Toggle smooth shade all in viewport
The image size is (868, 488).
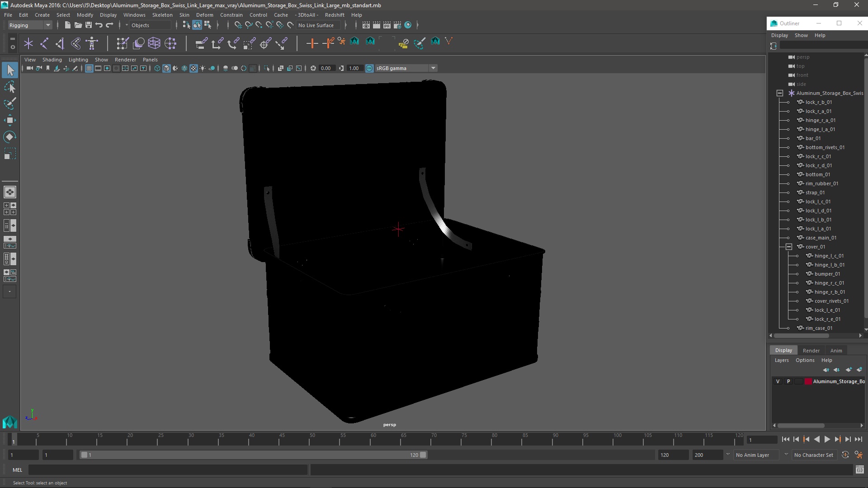click(166, 68)
